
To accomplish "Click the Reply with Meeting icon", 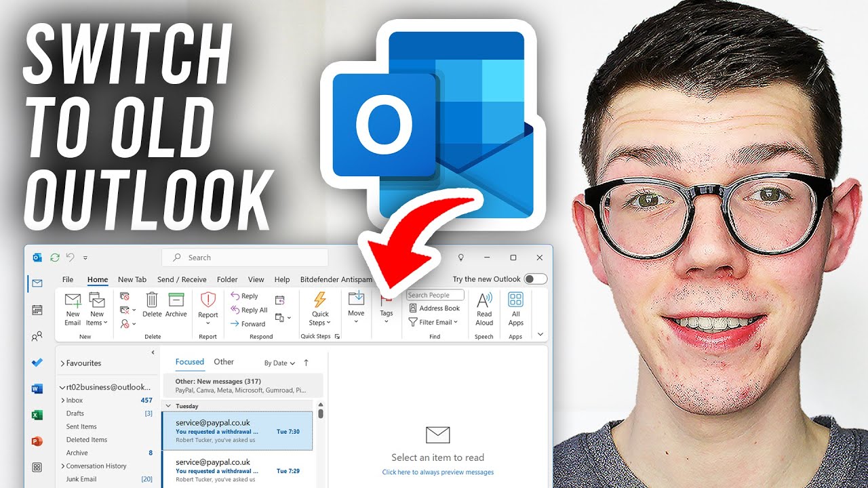I will click(x=279, y=300).
